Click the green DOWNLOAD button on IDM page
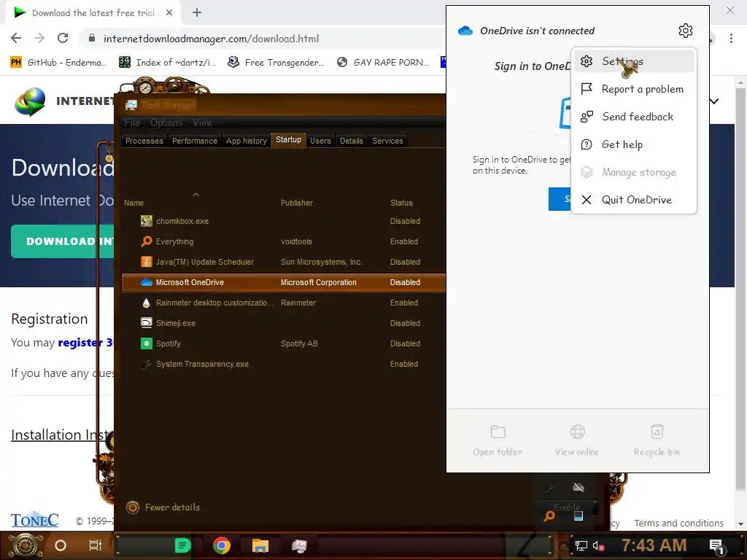The width and height of the screenshot is (747, 560). click(63, 241)
